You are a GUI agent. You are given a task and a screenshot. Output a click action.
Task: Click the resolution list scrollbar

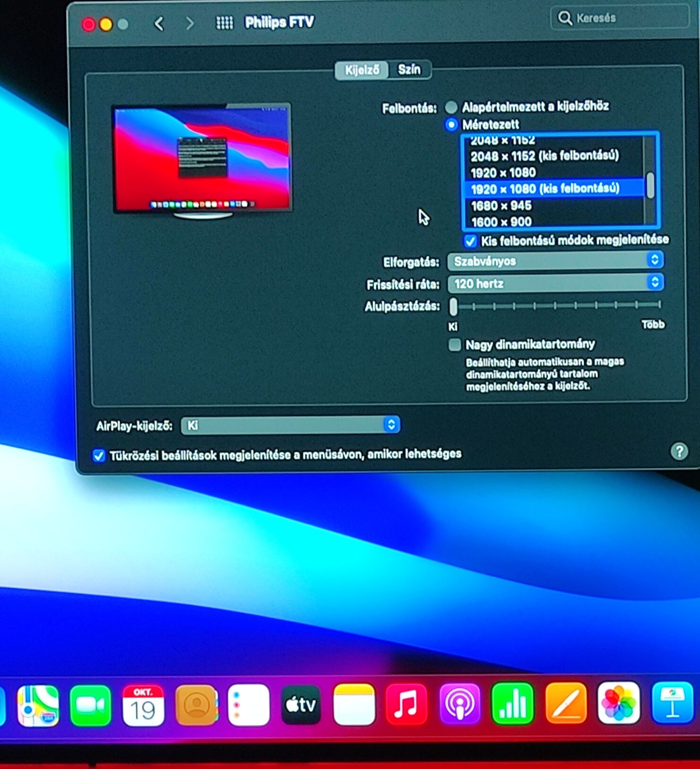[650, 185]
